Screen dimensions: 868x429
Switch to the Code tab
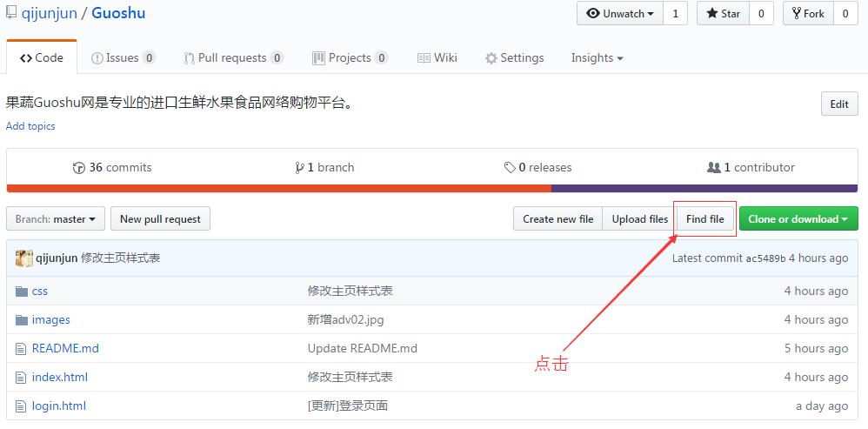coord(42,57)
